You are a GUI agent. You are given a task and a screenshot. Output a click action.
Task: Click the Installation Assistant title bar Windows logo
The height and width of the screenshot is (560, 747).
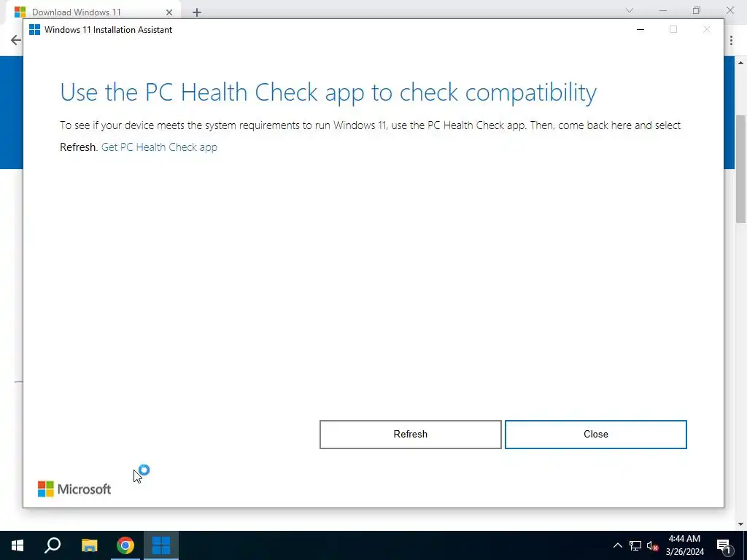(x=34, y=29)
